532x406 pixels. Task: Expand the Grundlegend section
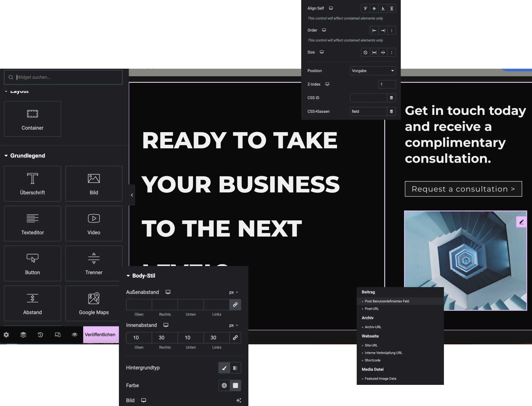[x=27, y=155]
